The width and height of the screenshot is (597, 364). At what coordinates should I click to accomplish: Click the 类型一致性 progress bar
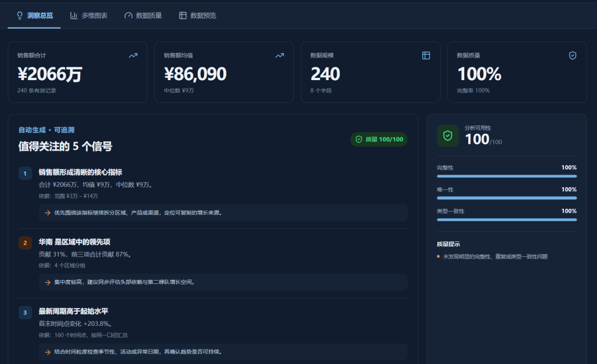coord(507,219)
